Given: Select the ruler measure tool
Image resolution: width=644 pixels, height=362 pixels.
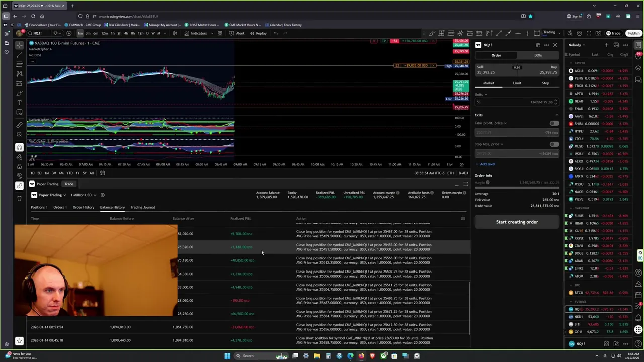Looking at the screenshot, I should pos(19,125).
